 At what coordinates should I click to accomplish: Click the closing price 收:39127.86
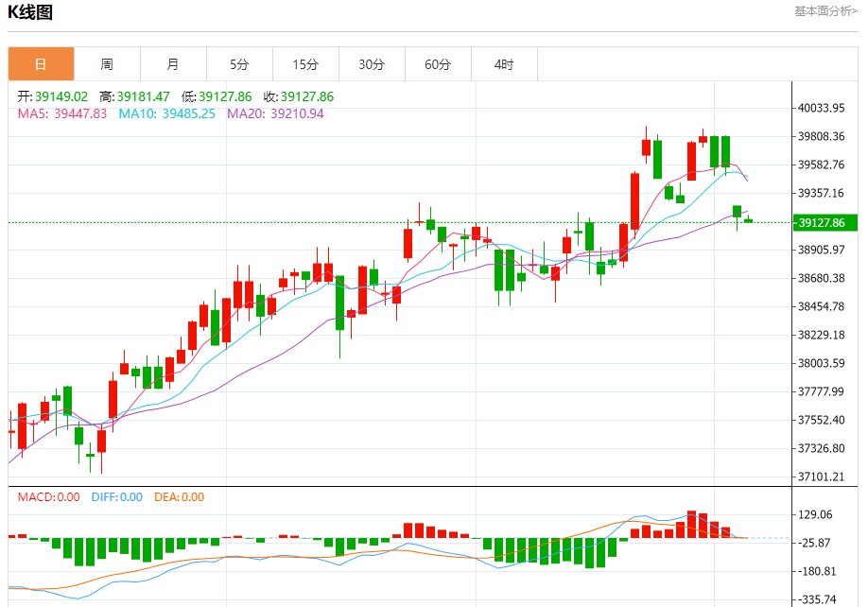click(299, 96)
